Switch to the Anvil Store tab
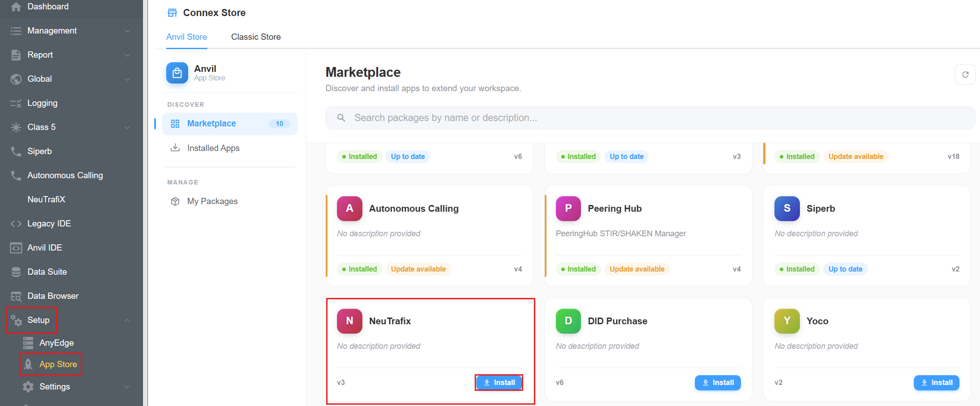This screenshot has width=980, height=406. coord(186,37)
